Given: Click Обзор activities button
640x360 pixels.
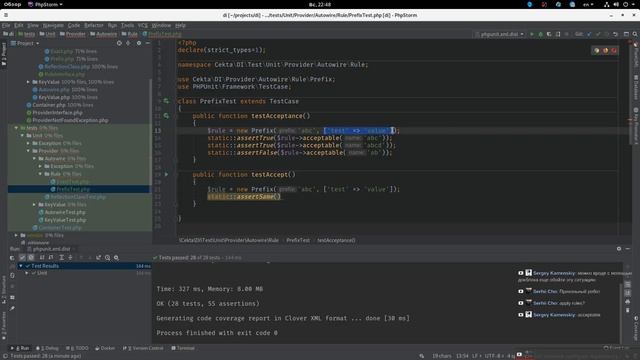Looking at the screenshot, I should click(12, 4).
